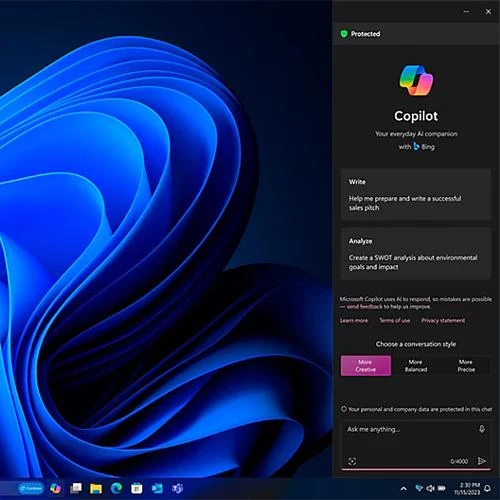Screen dimensions: 500x500
Task: Open Copilot from the taskbar icon
Action: click(56, 489)
